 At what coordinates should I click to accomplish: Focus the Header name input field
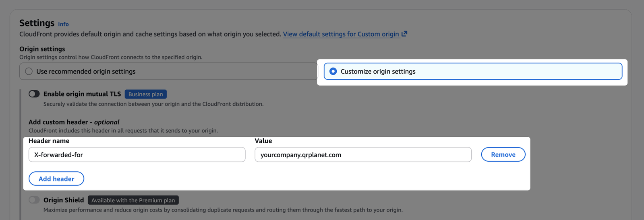(137, 154)
